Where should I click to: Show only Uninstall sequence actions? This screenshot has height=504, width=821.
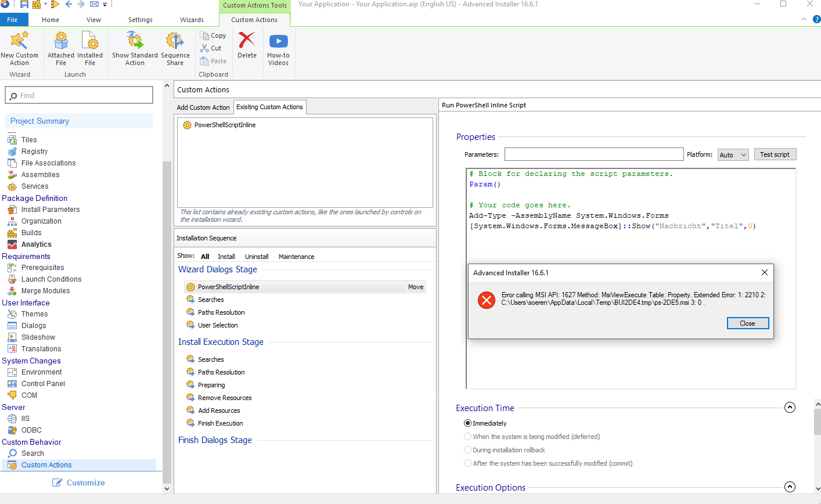(257, 257)
